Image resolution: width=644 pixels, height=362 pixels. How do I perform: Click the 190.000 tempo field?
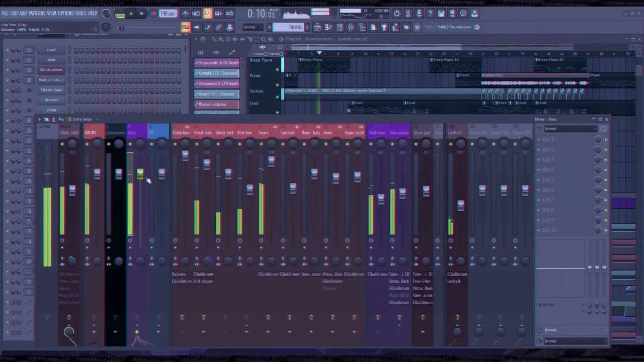coord(168,14)
